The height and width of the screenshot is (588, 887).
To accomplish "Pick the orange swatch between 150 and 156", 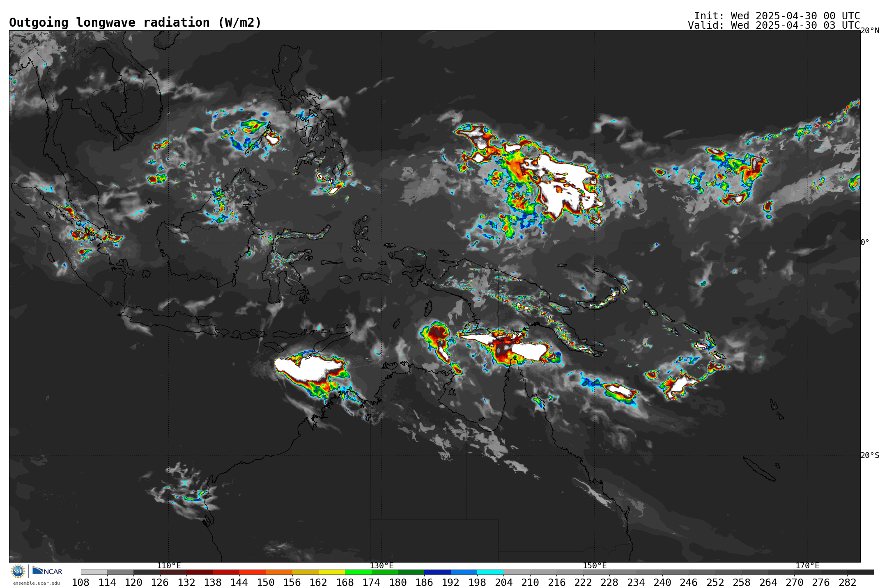I will 279,572.
